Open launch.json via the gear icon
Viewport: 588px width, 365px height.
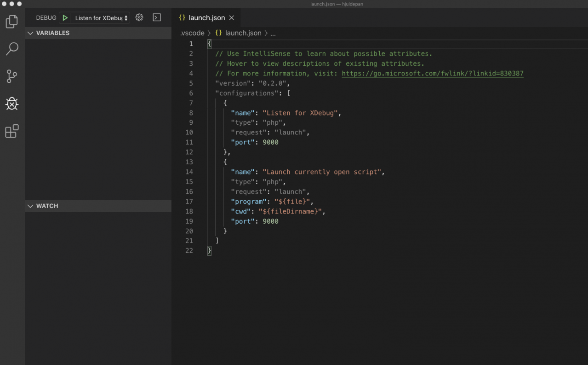pyautogui.click(x=139, y=17)
